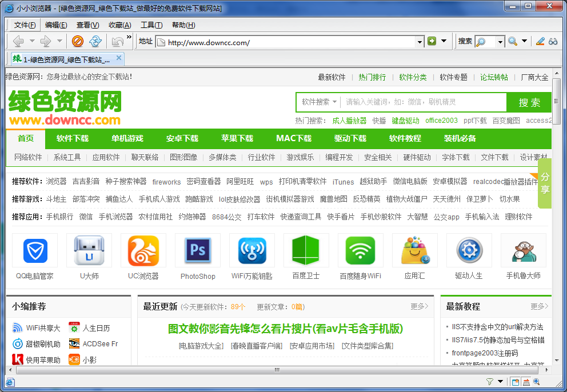Image resolution: width=567 pixels, height=392 pixels.
Task: Click inside the software search input field
Action: 412,102
